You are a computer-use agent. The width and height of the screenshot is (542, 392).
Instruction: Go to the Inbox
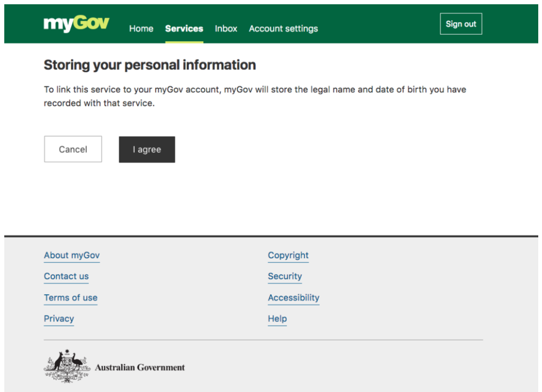coord(226,29)
